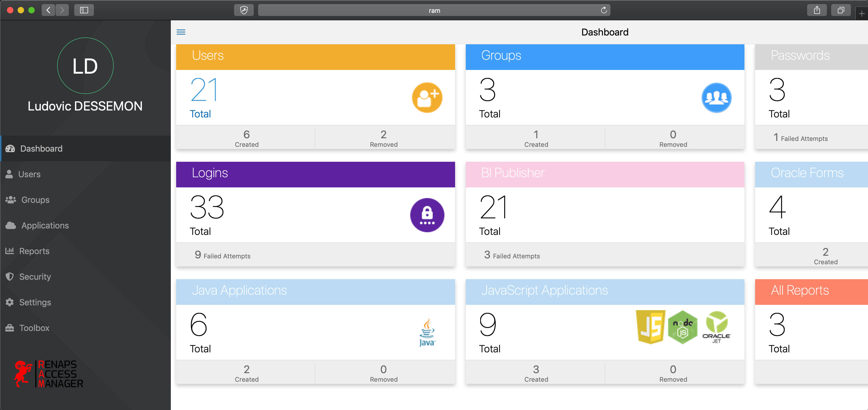Open Users in the sidebar
The image size is (868, 410).
[85, 174]
